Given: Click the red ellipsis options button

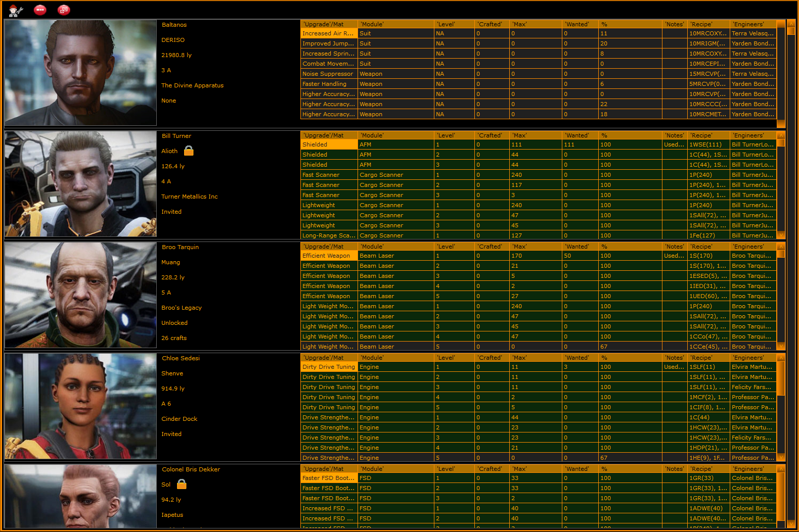Looking at the screenshot, I should click(40, 10).
